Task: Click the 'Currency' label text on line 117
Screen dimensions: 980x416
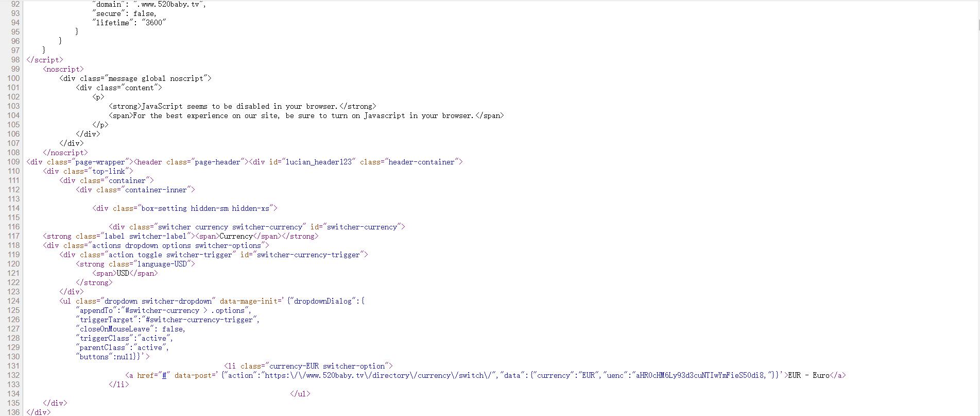Action: tap(236, 236)
